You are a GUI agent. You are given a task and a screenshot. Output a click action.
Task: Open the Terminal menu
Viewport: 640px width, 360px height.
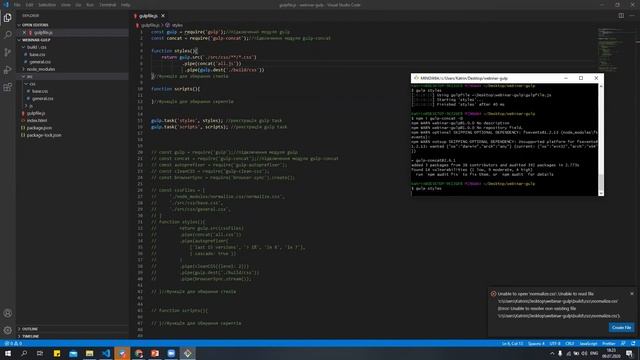pyautogui.click(x=107, y=5)
